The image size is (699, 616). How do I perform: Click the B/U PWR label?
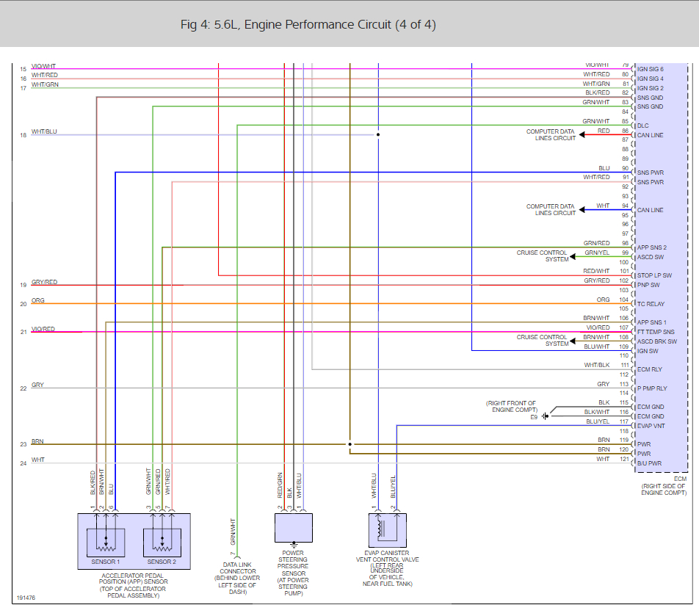650,463
